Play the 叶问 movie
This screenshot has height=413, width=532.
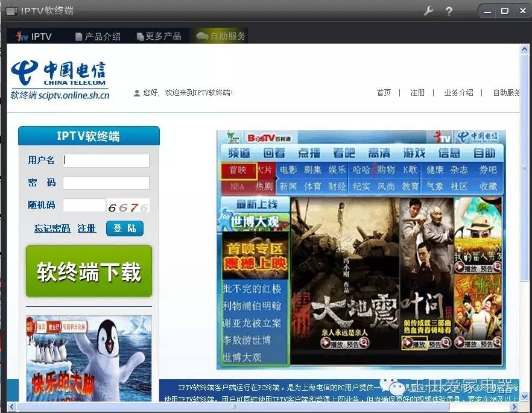pyautogui.click(x=414, y=344)
